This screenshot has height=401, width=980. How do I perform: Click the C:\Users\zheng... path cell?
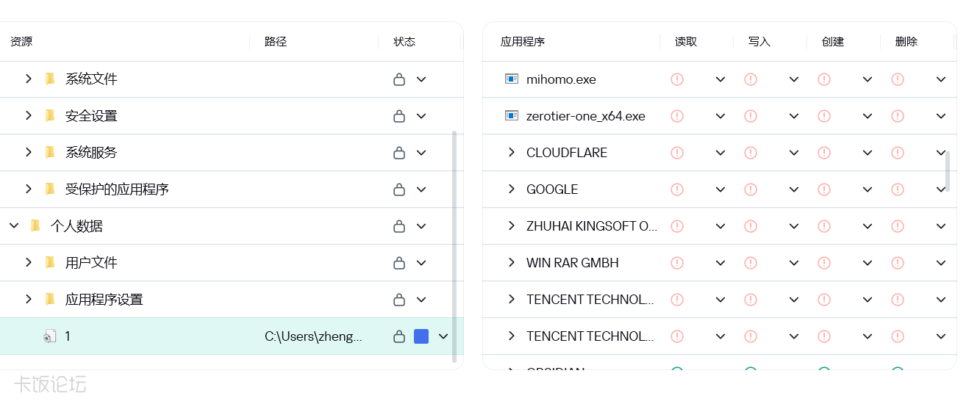314,336
